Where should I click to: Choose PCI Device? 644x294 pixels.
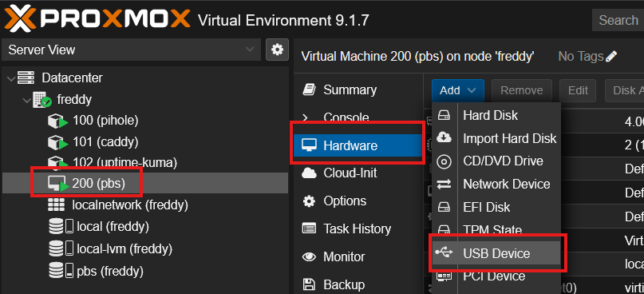tap(496, 276)
